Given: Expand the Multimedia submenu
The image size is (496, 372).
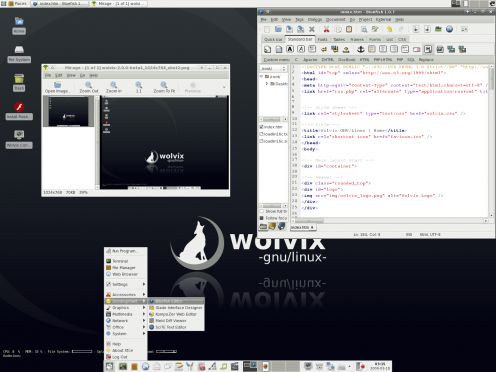Looking at the screenshot, I should pyautogui.click(x=125, y=314).
